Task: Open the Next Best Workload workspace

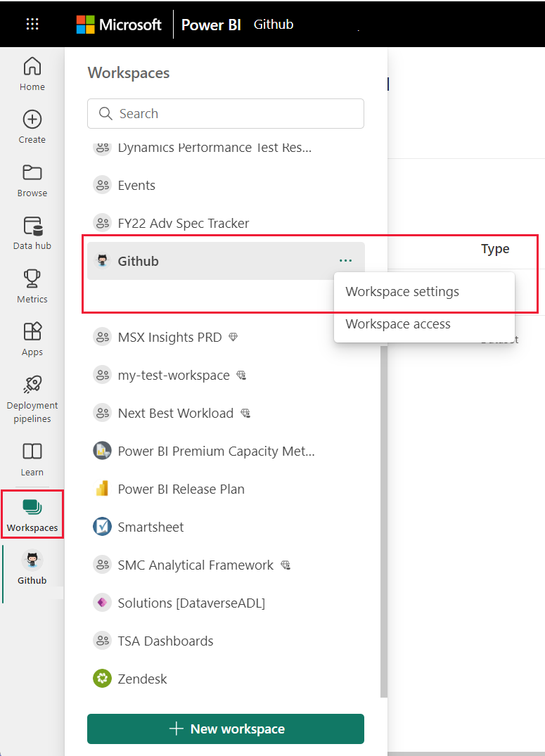Action: pyautogui.click(x=226, y=414)
